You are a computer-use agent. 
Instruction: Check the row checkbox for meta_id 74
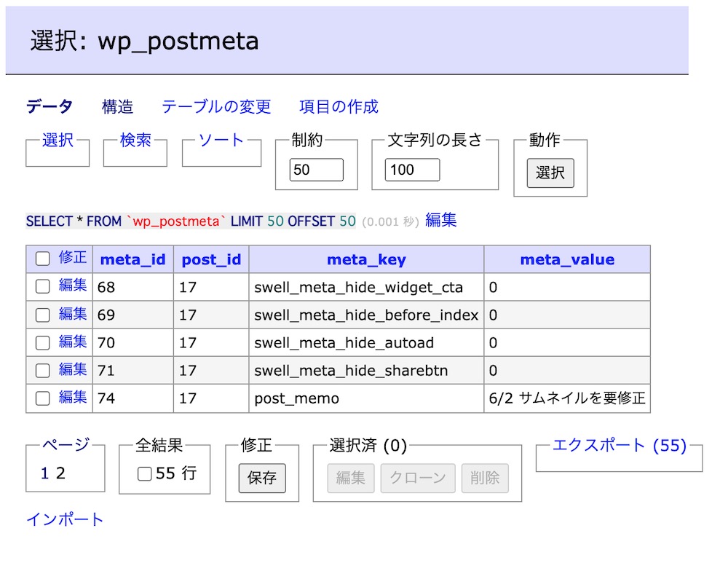(x=43, y=398)
